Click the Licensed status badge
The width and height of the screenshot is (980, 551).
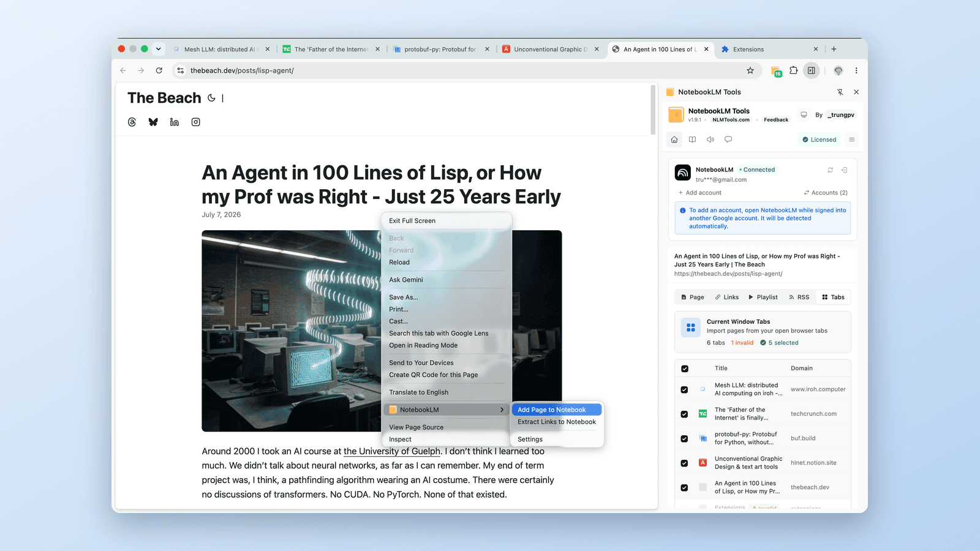pyautogui.click(x=819, y=140)
